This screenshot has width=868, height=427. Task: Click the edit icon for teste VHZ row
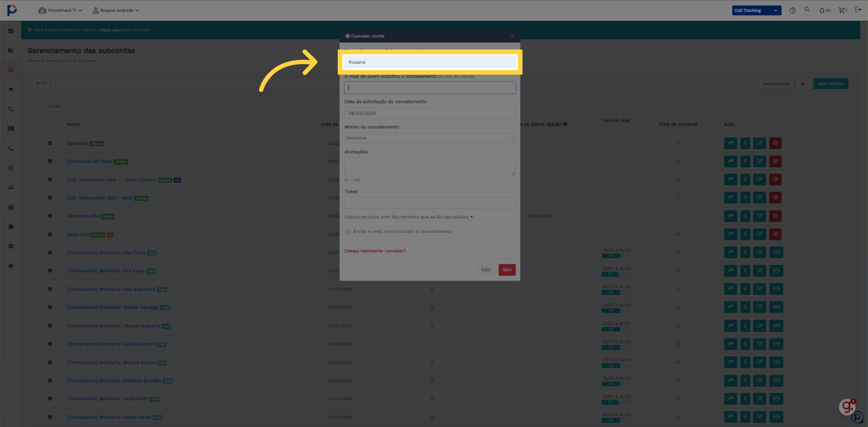tap(759, 234)
